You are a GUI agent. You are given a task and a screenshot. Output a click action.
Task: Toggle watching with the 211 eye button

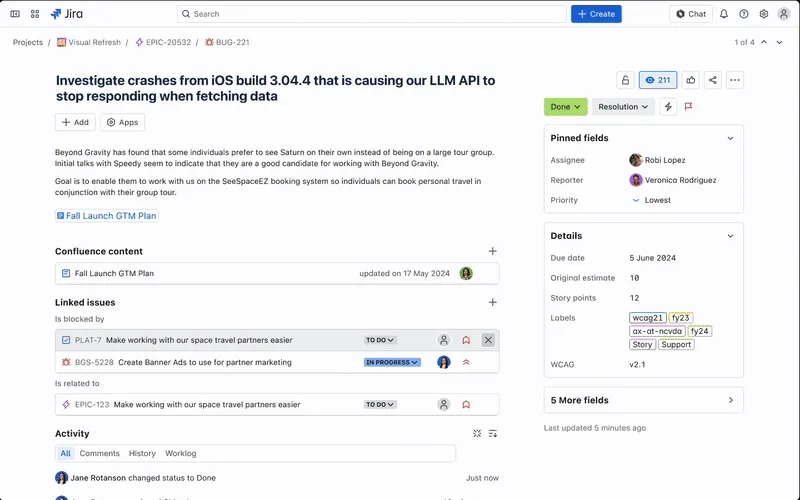coord(658,80)
